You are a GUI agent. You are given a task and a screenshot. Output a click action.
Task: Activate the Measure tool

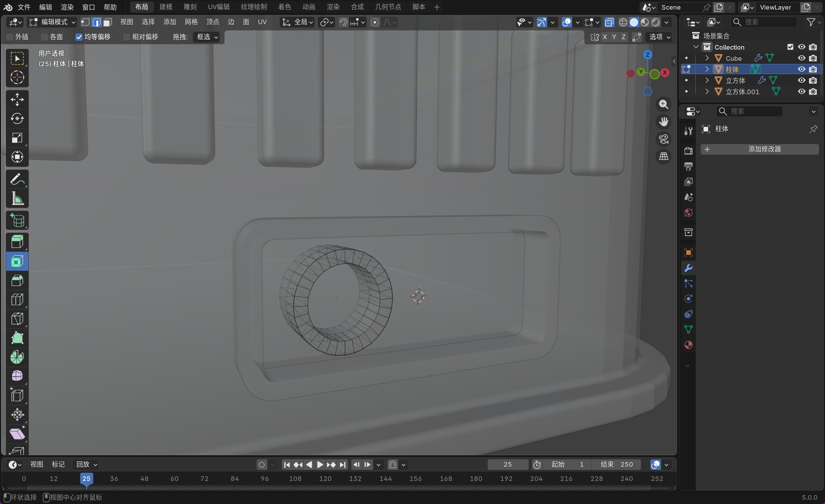tap(17, 198)
